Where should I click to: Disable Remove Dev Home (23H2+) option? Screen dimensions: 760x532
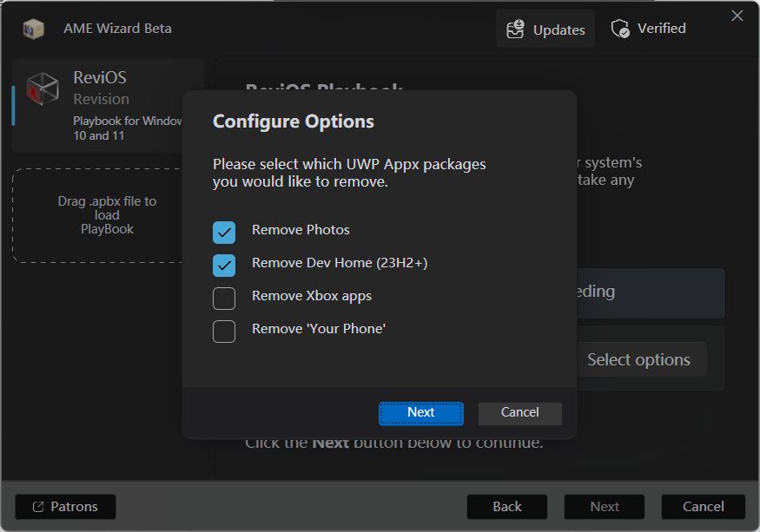coord(224,265)
